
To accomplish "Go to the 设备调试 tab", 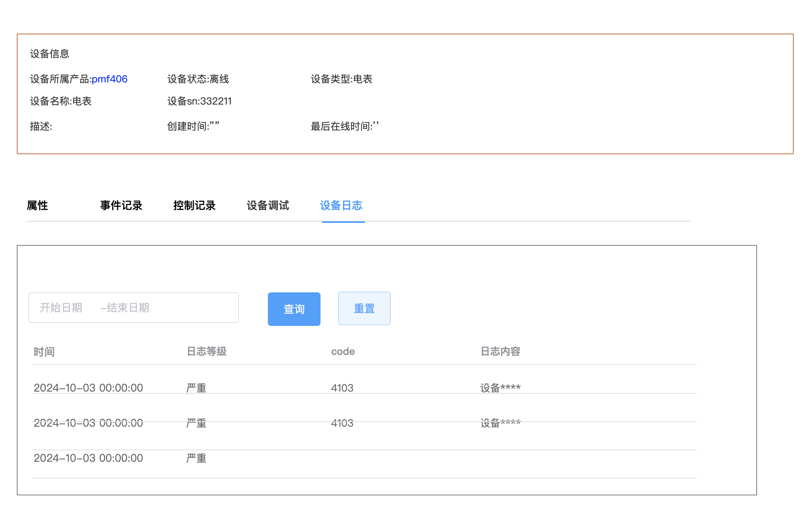I will point(267,205).
